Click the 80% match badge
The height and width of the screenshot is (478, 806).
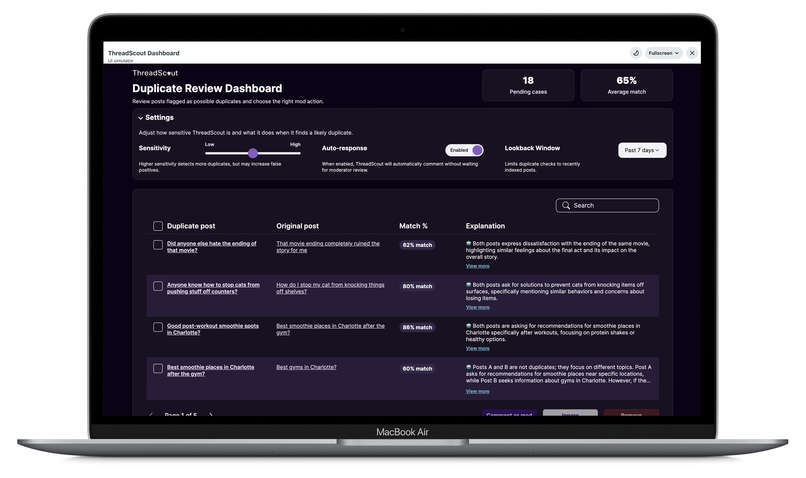pos(417,286)
